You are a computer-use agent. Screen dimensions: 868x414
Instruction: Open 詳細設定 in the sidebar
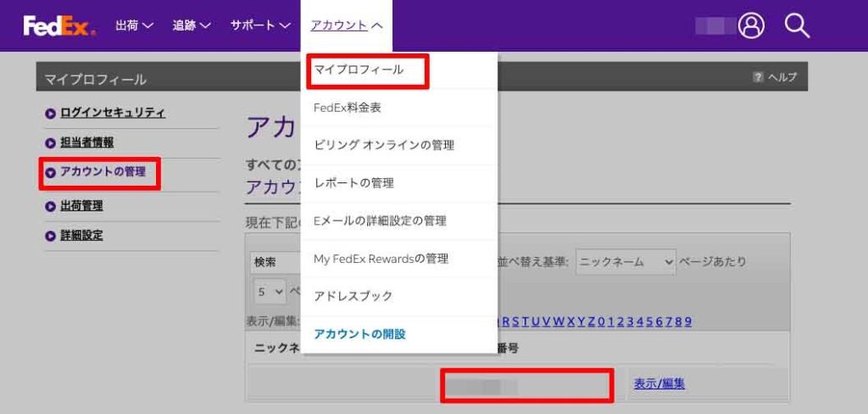point(81,236)
